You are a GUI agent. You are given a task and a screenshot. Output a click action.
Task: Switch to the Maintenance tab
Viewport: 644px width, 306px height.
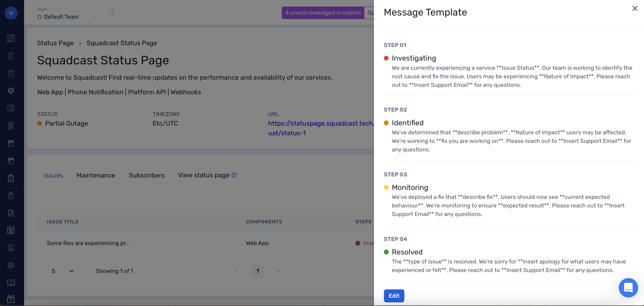pos(96,175)
